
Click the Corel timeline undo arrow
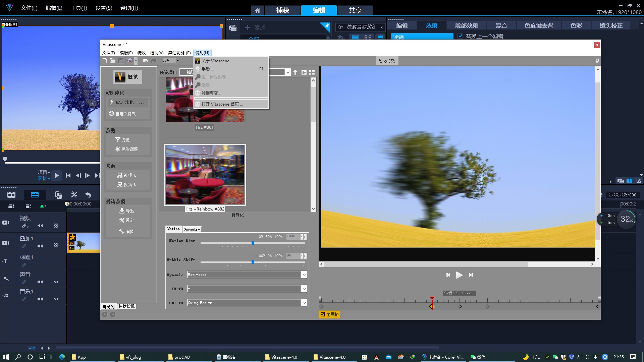tap(88, 195)
